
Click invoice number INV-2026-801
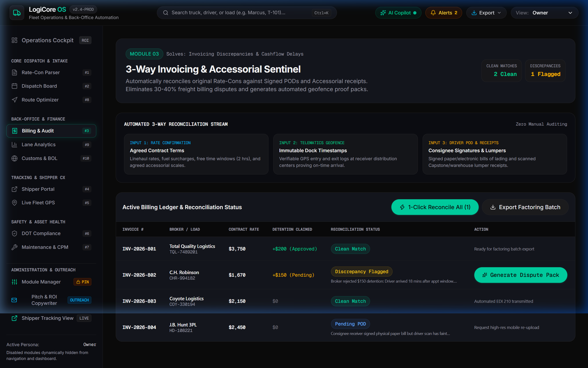(x=139, y=249)
